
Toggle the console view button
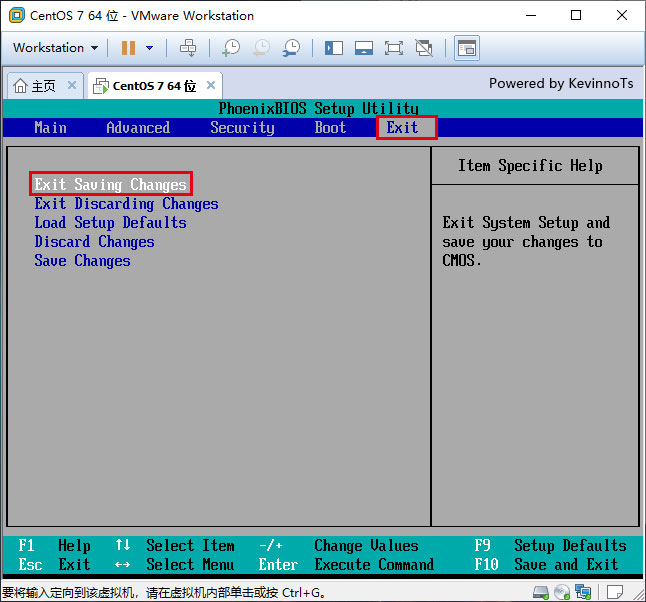pos(467,48)
